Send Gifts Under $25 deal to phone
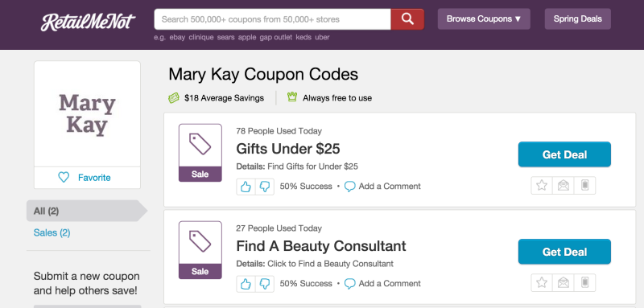Viewport: 644px width, 308px height. (x=585, y=186)
